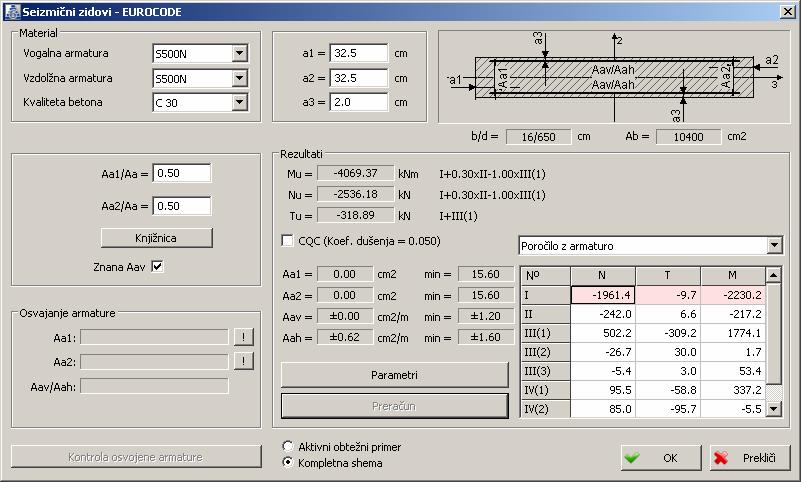Open Vogalna armatura dropdown

pyautogui.click(x=240, y=53)
